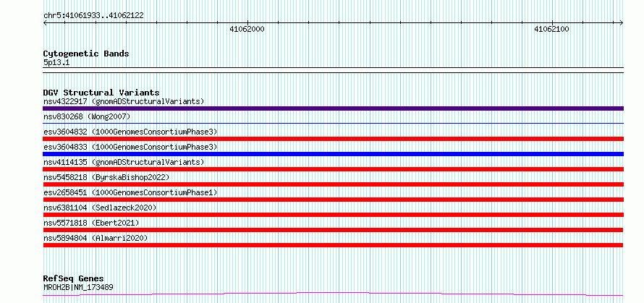Image resolution: width=644 pixels, height=303 pixels.
Task: Click the esv3604832 (1000GenomesConsortiumPhase3) label
Action: [x=130, y=132]
